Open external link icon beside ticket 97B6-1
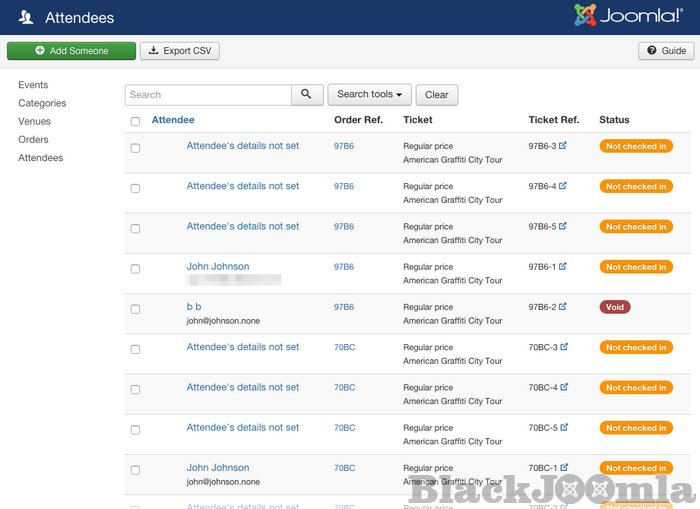This screenshot has height=509, width=700. pos(563,267)
